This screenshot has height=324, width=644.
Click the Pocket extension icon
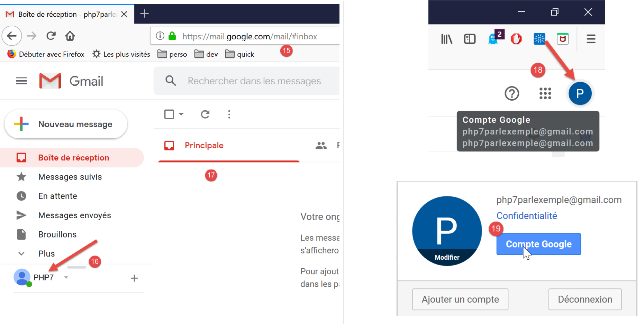point(563,39)
